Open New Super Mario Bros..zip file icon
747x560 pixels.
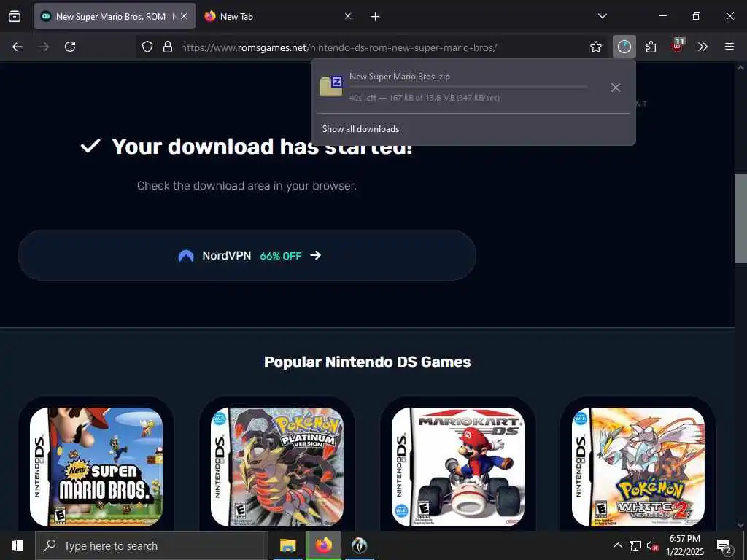pyautogui.click(x=330, y=86)
